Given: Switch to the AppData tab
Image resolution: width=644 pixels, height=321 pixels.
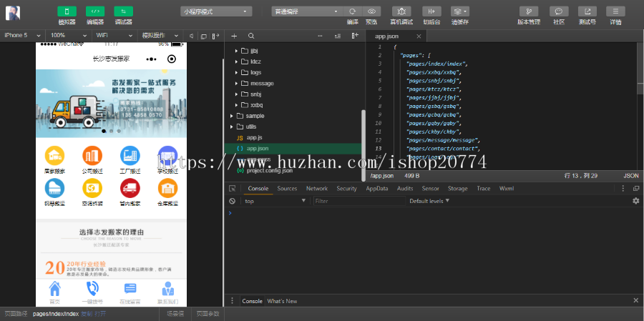Looking at the screenshot, I should pyautogui.click(x=377, y=189).
